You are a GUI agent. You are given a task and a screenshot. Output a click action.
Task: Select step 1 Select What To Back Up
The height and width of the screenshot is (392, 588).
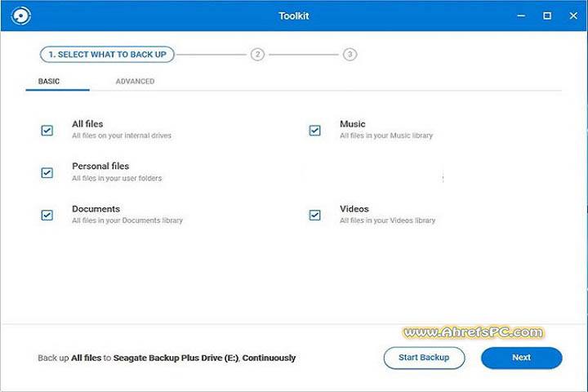tap(107, 55)
